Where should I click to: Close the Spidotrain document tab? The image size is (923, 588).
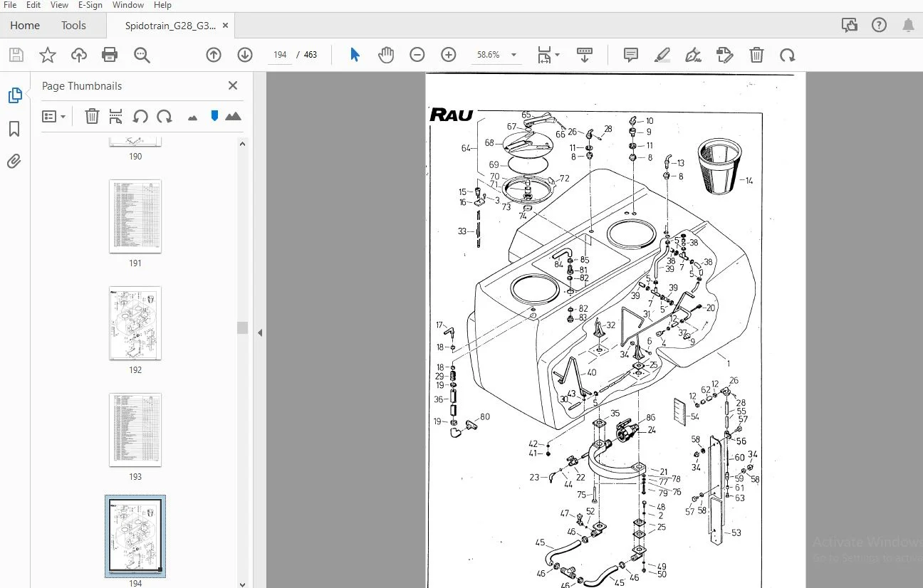pyautogui.click(x=226, y=25)
